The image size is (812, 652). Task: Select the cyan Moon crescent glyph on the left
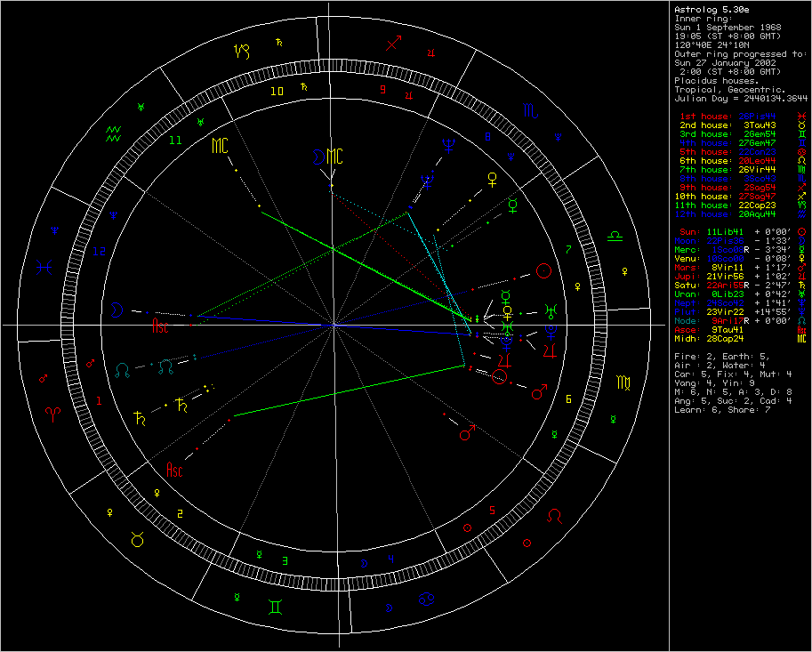pos(117,309)
